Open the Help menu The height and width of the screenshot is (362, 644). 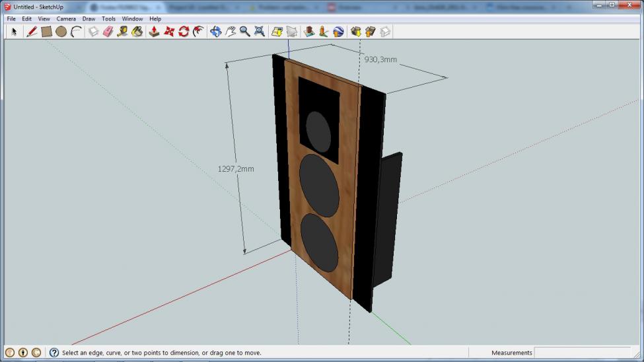click(x=155, y=19)
